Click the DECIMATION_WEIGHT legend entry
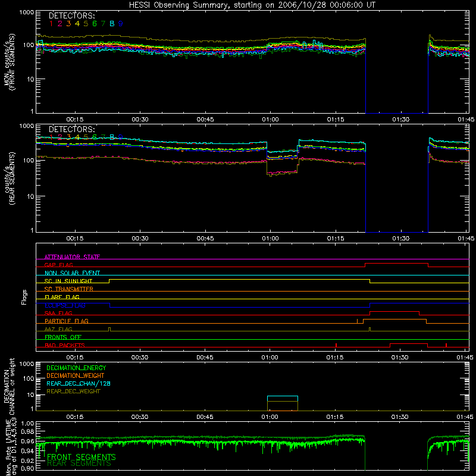The height and width of the screenshot is (476, 476). (76, 376)
